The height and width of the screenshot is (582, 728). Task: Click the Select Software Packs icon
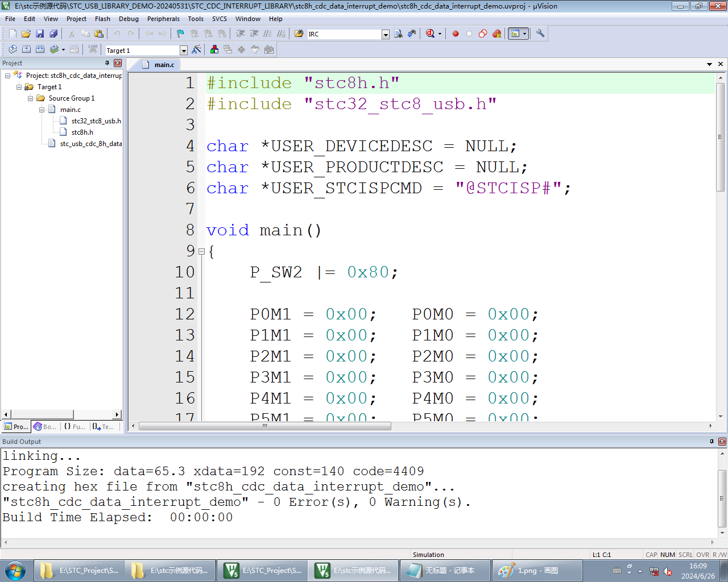pos(255,50)
